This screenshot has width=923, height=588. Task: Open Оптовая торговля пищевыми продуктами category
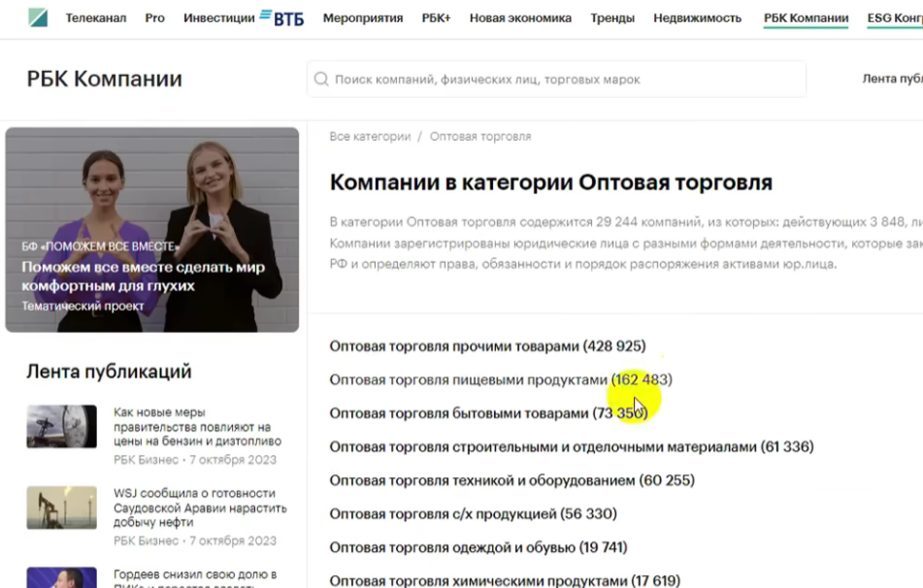[x=501, y=379]
